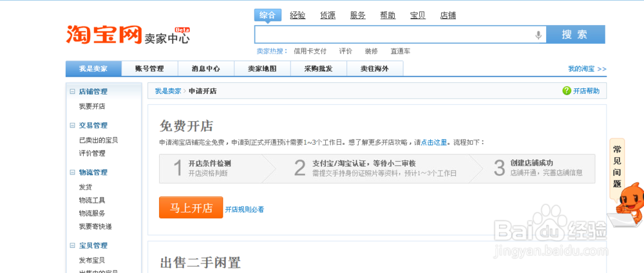Click the 宝贝管理 section heading

[93, 245]
